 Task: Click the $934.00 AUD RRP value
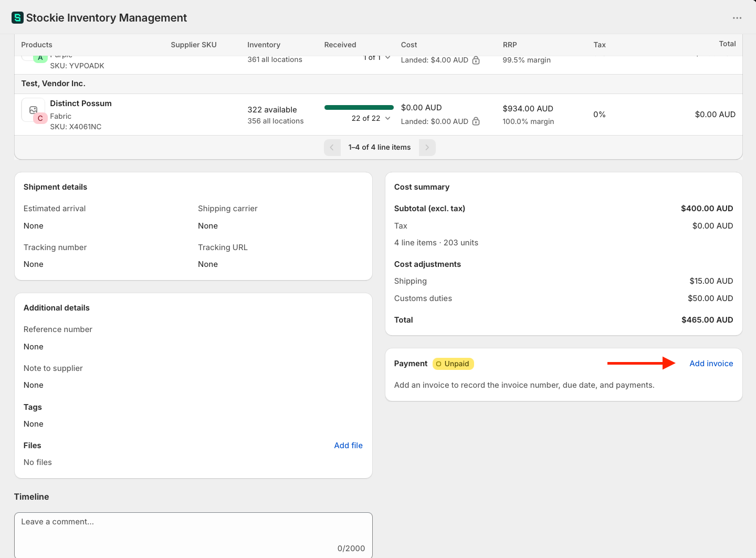[528, 109]
